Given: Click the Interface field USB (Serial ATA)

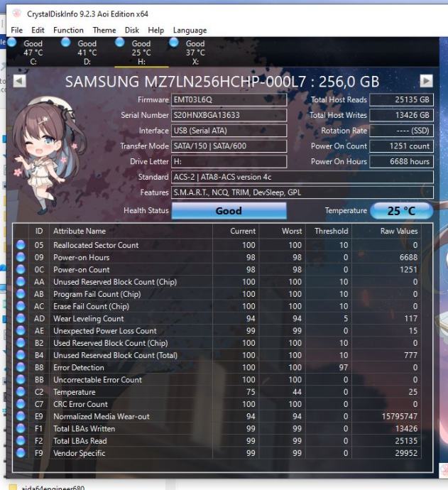Looking at the screenshot, I should pos(229,131).
